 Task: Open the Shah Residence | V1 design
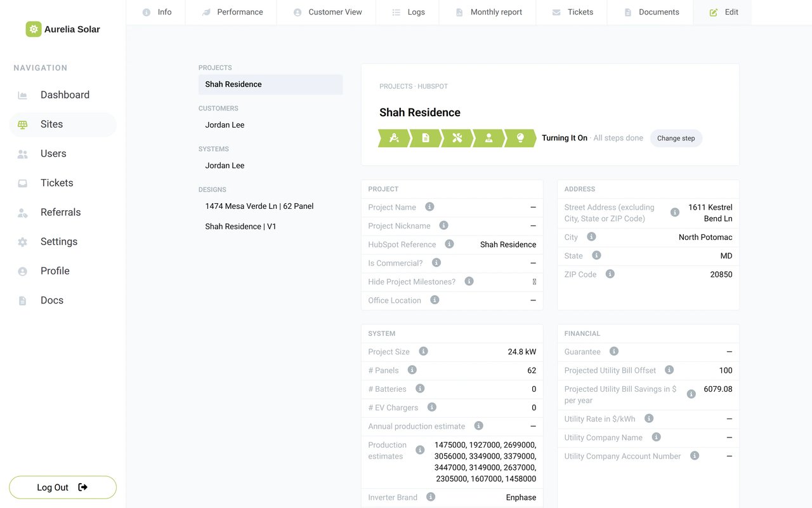click(270, 227)
